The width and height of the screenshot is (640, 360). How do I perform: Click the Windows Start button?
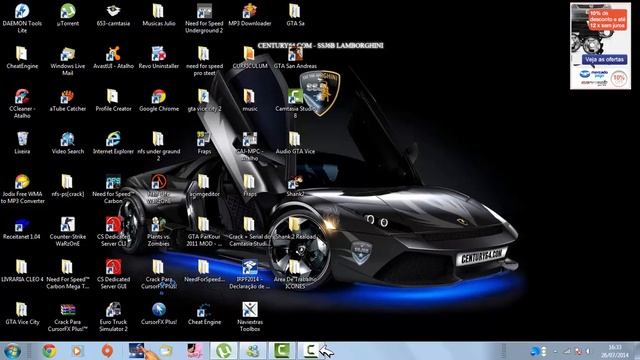[x=12, y=351]
